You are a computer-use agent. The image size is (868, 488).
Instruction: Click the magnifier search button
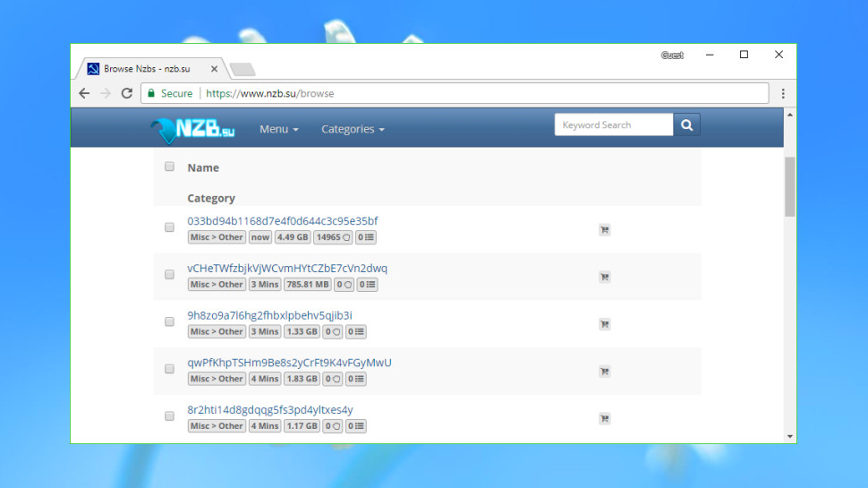pos(686,124)
